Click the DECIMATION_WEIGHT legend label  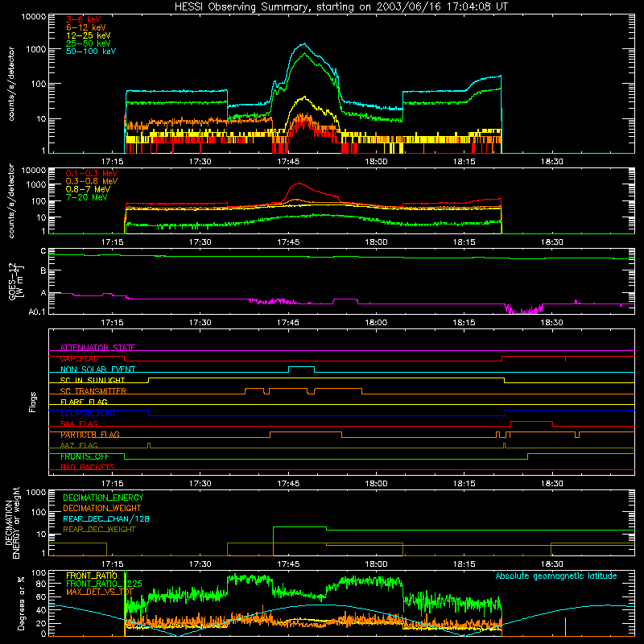102,508
